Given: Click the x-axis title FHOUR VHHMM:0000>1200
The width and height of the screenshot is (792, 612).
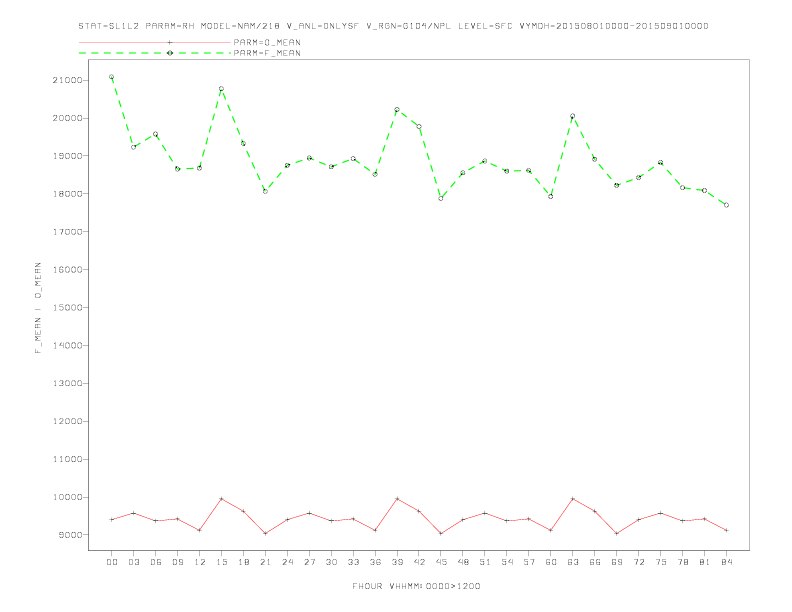Looking at the screenshot, I should coord(416,586).
